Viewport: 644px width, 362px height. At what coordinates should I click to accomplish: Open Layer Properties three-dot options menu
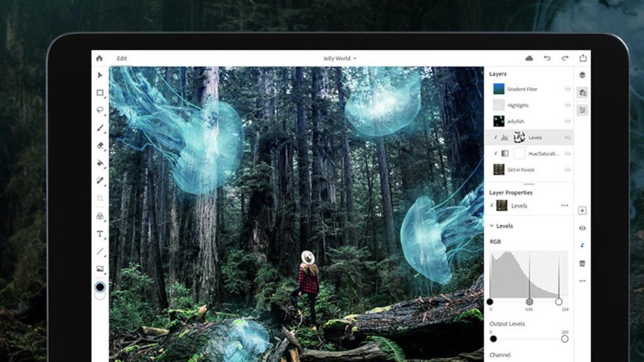[565, 206]
